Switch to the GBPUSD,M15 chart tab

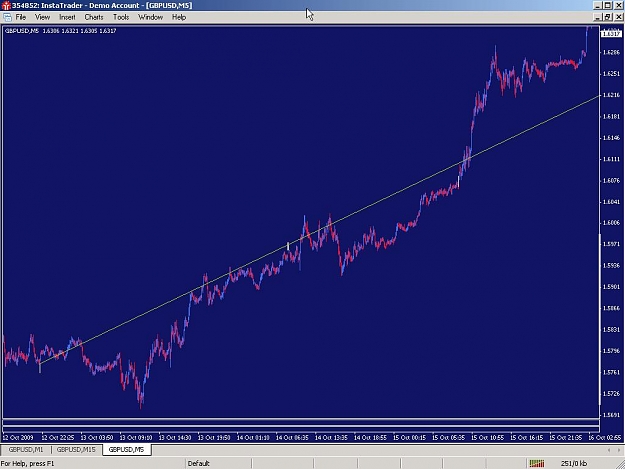tap(76, 449)
